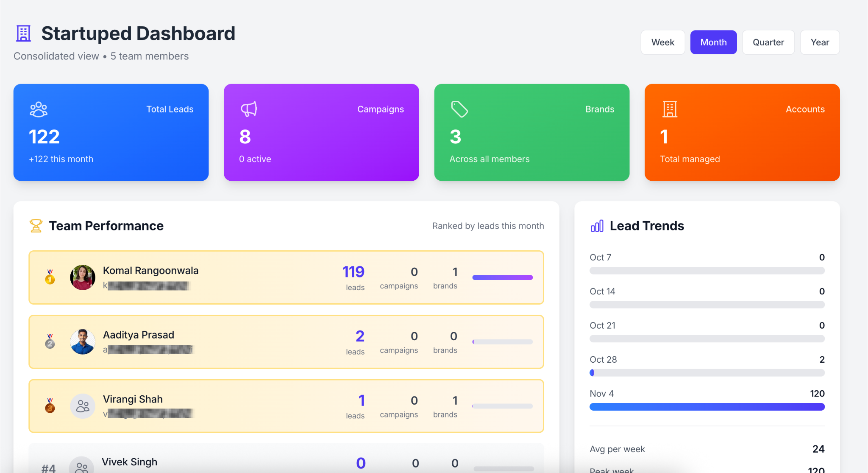Click the people icon in Total Leads card
Screen dimensions: 868x473
[x=39, y=109]
